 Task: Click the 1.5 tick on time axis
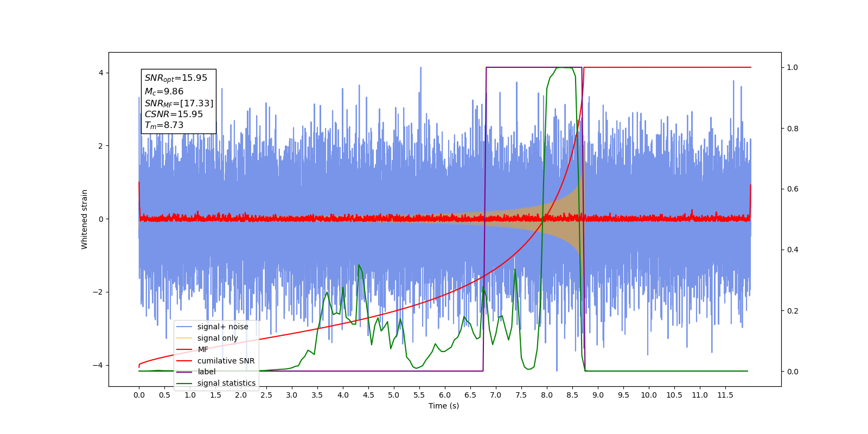(215, 395)
